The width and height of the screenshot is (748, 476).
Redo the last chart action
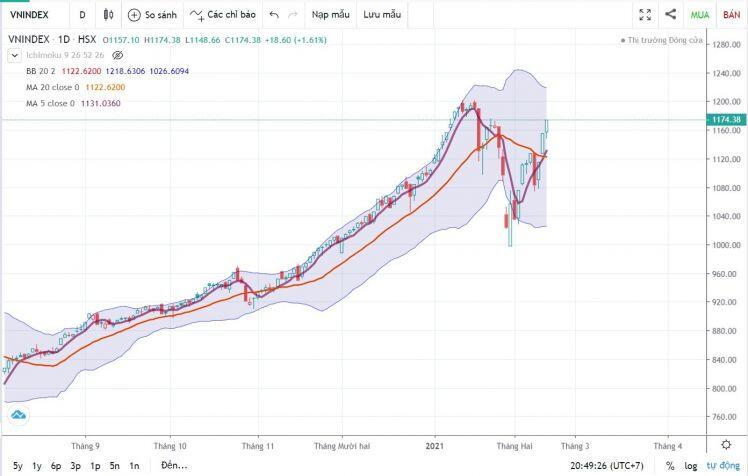[x=293, y=15]
